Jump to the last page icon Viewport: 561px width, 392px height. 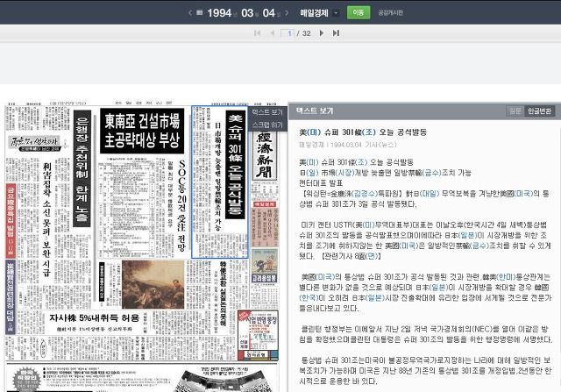[x=336, y=33]
